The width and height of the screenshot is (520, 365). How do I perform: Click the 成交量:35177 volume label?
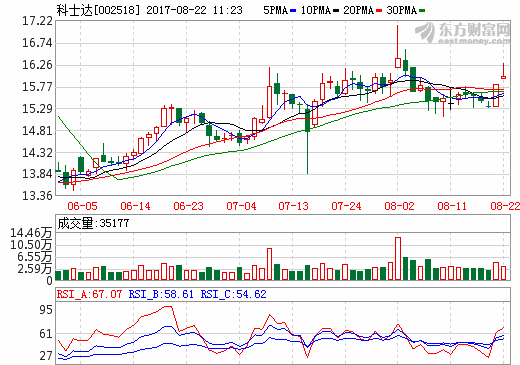point(93,223)
